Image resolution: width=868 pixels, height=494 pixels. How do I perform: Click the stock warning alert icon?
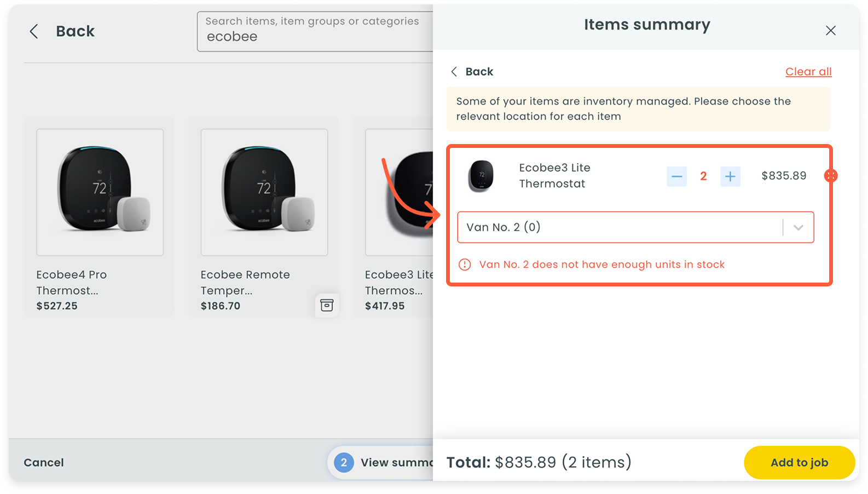point(465,265)
